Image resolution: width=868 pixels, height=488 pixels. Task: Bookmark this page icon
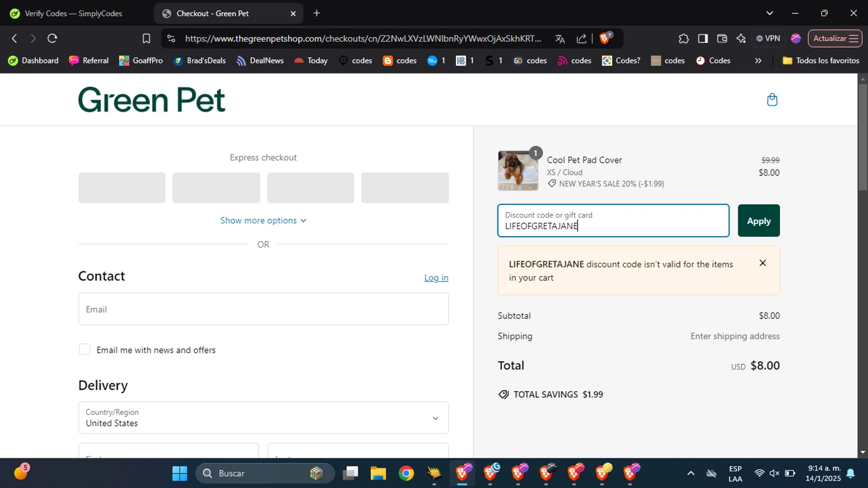pos(146,38)
